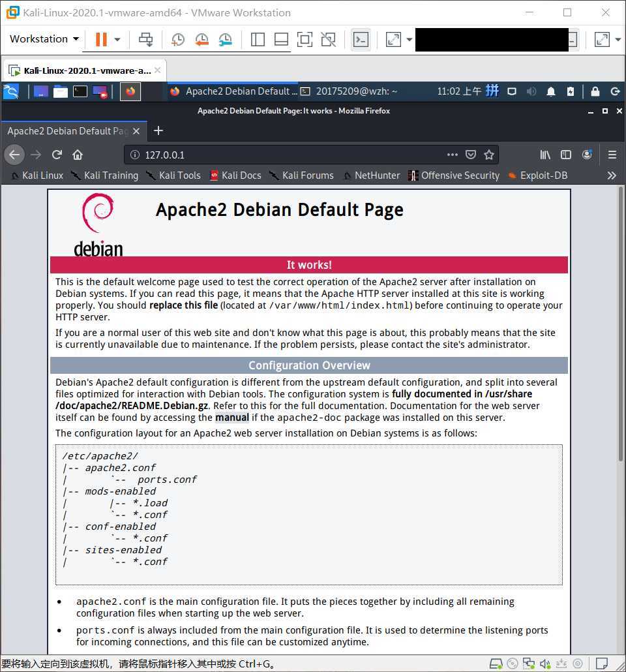626x672 pixels.
Task: Open the display settings tray icon
Action: pos(512,91)
